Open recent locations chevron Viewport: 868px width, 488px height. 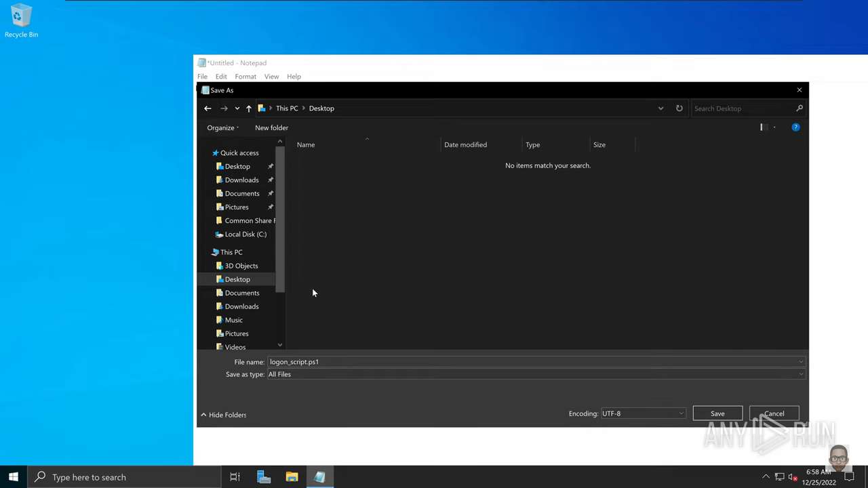coord(237,108)
